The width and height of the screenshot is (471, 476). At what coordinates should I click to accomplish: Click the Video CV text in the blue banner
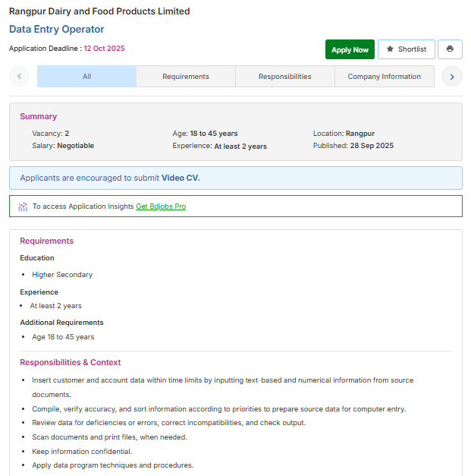pyautogui.click(x=181, y=178)
